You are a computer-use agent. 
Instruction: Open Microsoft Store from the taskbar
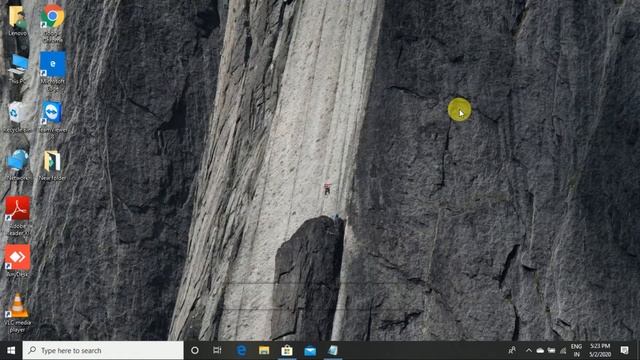point(287,351)
